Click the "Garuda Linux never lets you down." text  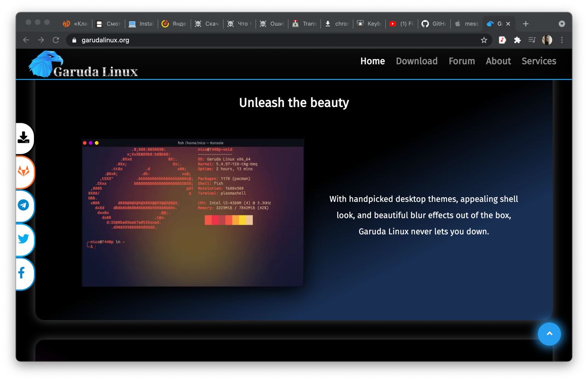click(x=424, y=231)
